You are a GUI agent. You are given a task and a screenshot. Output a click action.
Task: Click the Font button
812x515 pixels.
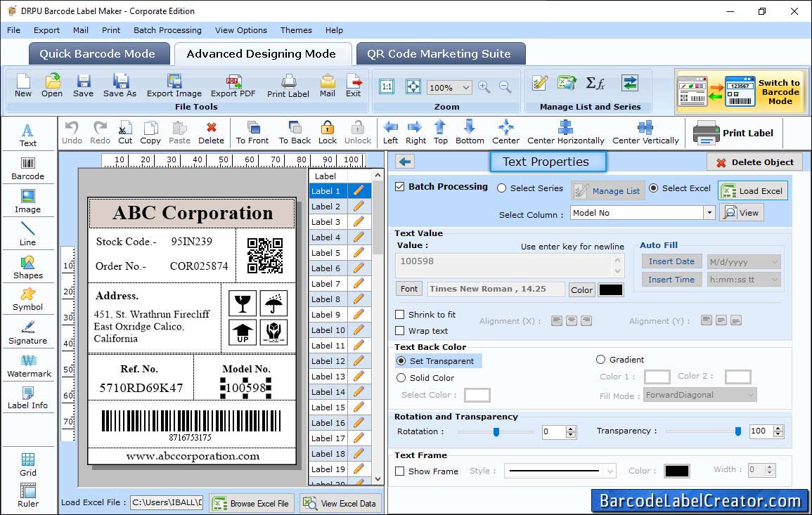click(x=409, y=289)
